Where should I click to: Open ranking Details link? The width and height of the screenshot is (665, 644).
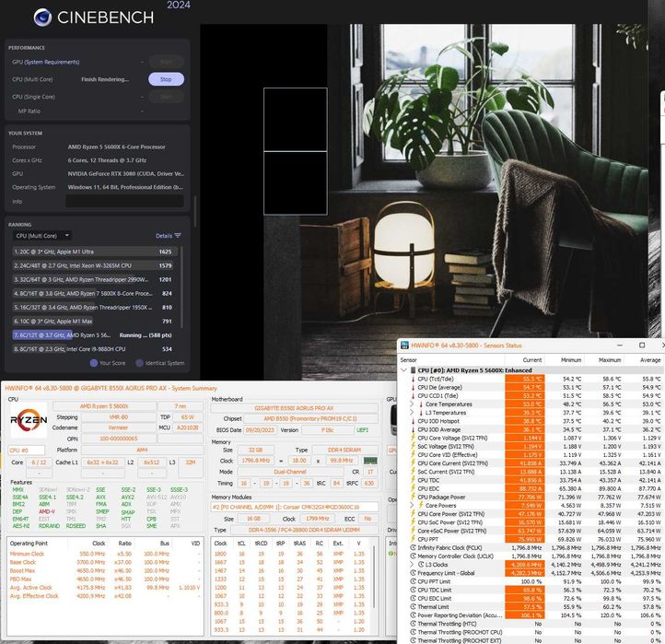point(164,236)
